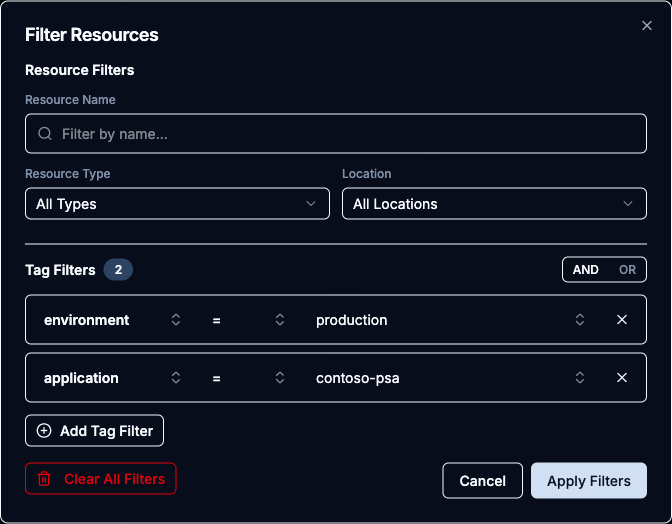Click Clear All Filters button
This screenshot has width=672, height=524.
pyautogui.click(x=101, y=479)
